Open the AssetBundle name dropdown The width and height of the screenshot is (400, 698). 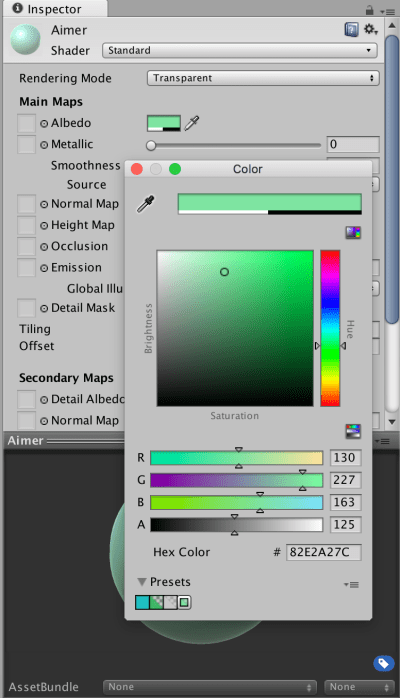(210, 687)
